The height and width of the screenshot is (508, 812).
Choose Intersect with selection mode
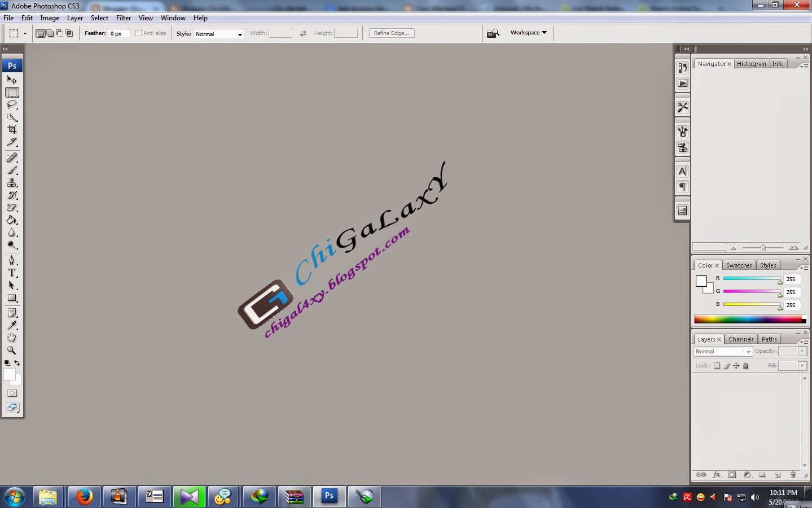pyautogui.click(x=69, y=33)
